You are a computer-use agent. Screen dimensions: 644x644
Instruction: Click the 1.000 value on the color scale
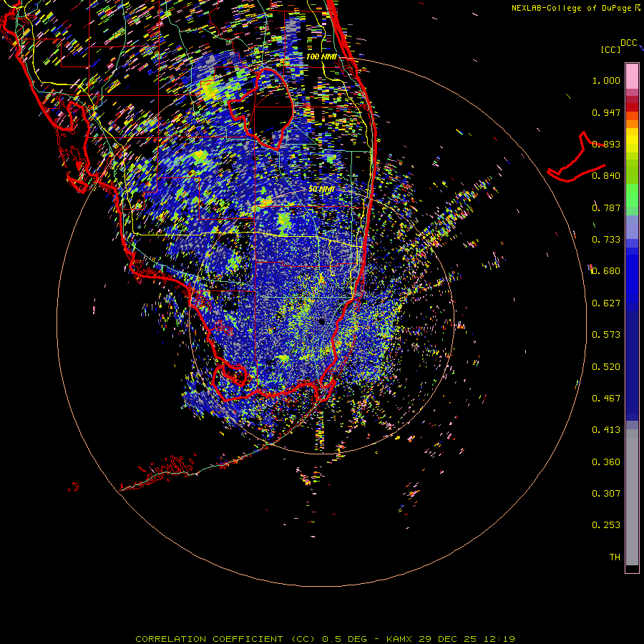pyautogui.click(x=606, y=81)
